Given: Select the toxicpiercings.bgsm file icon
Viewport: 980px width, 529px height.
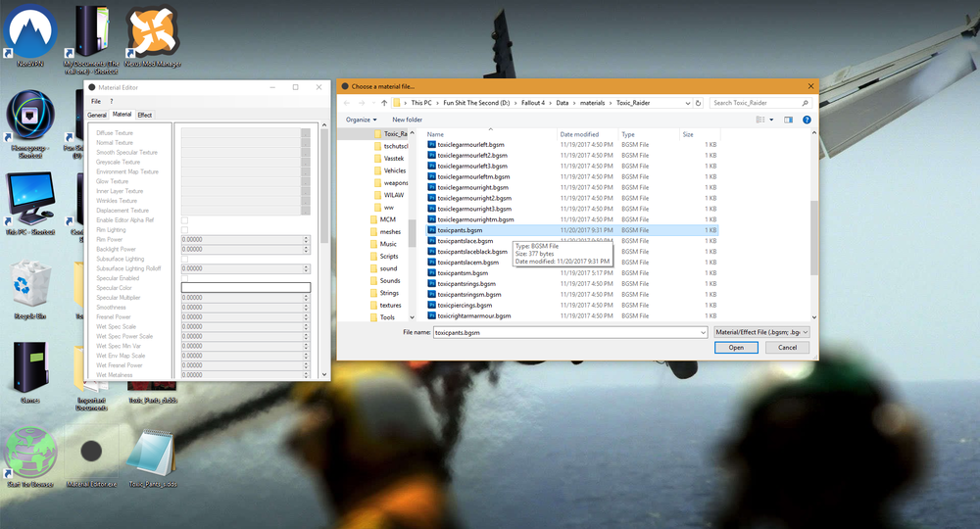Looking at the screenshot, I should pyautogui.click(x=431, y=305).
